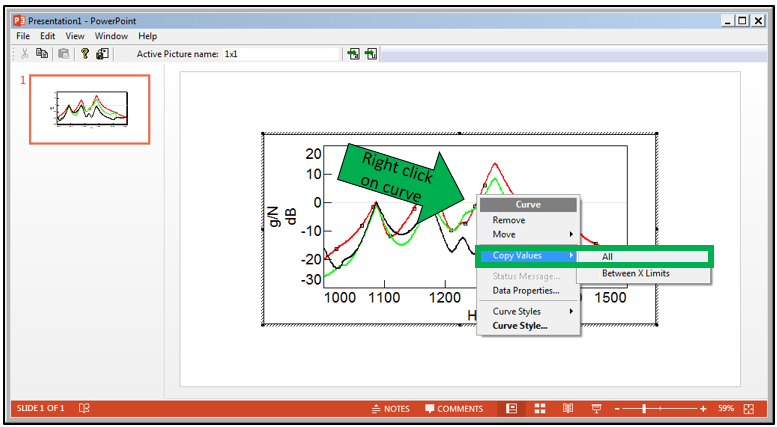Click the lock/properties icon beside help

pos(103,53)
